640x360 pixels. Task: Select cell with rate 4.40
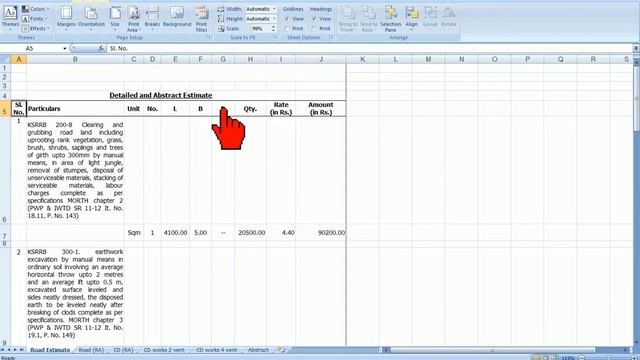tap(281, 232)
